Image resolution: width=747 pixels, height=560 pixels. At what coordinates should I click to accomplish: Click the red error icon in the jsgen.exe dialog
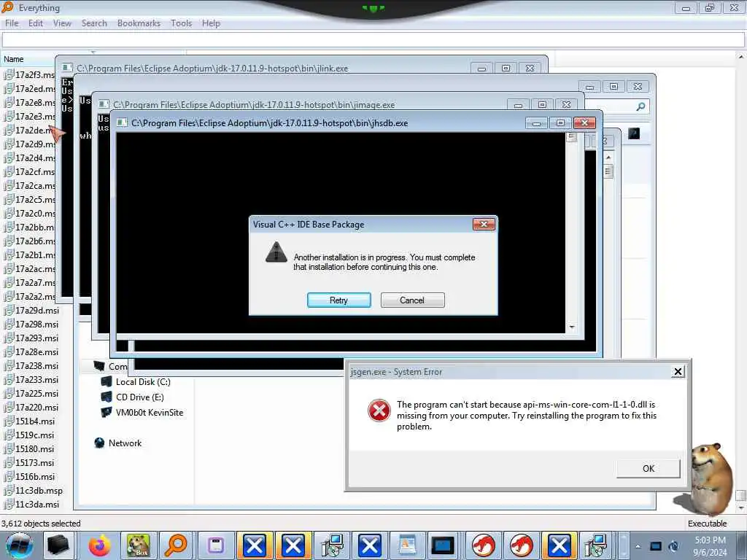coord(379,411)
